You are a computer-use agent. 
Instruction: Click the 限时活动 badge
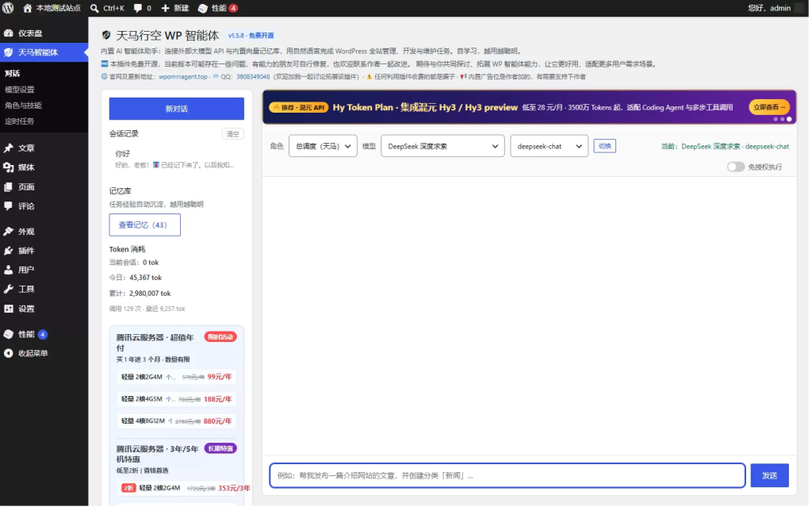[x=221, y=337]
